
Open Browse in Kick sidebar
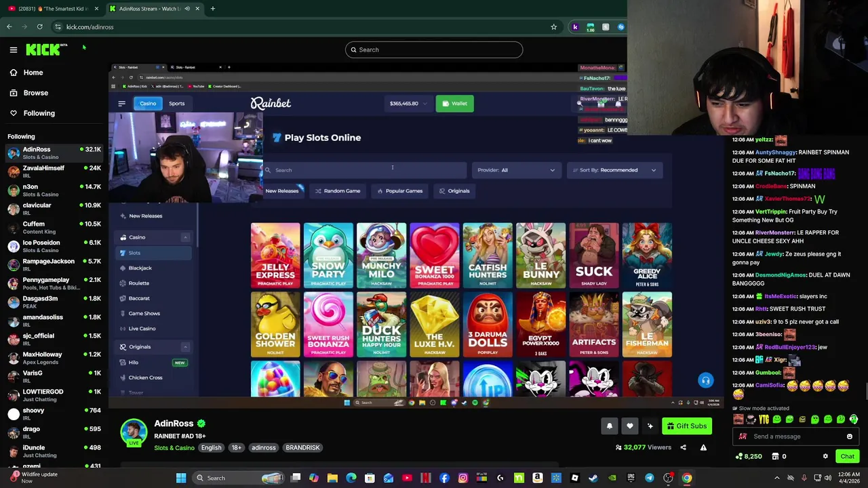pyautogui.click(x=28, y=93)
